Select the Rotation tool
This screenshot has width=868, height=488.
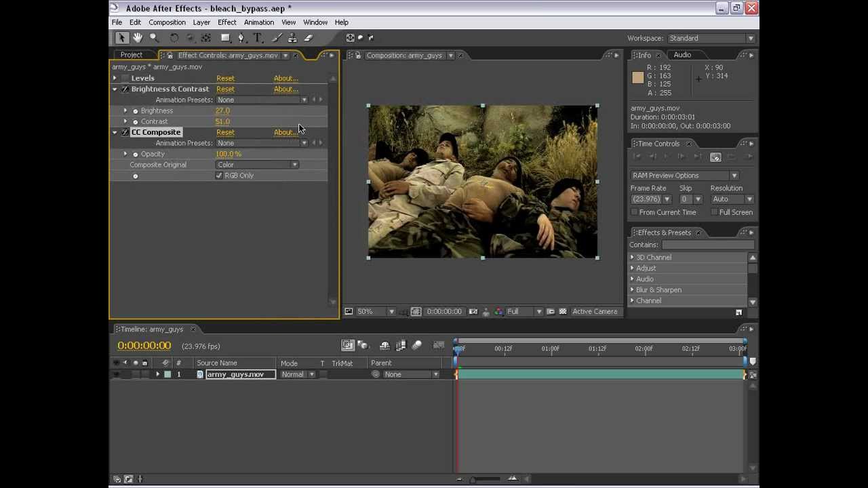(174, 38)
